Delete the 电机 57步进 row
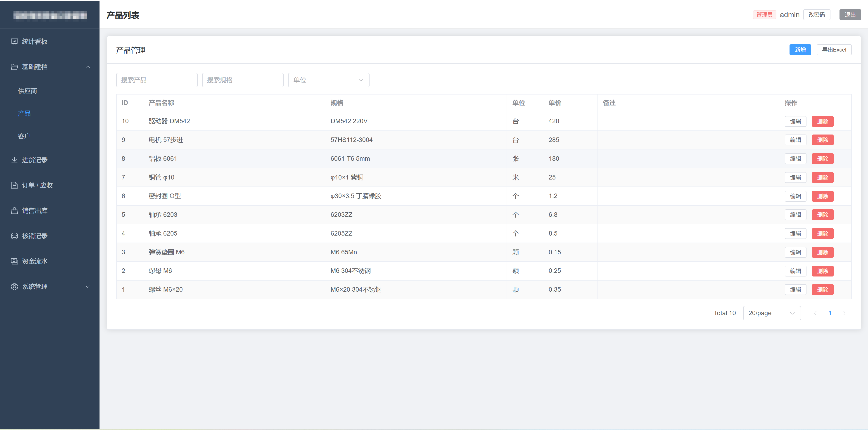The image size is (868, 430). tap(823, 140)
